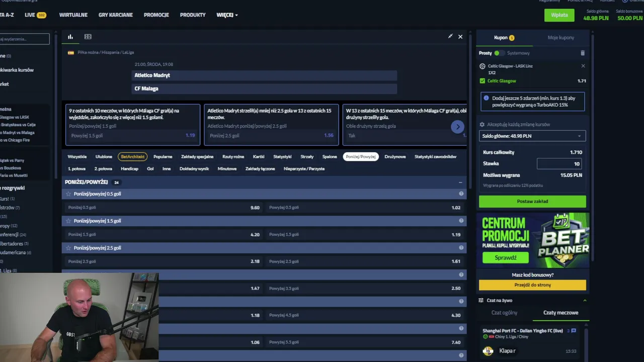Collapse the Czat na żywo section
Viewport: 644px width, 362px height.
tap(585, 300)
